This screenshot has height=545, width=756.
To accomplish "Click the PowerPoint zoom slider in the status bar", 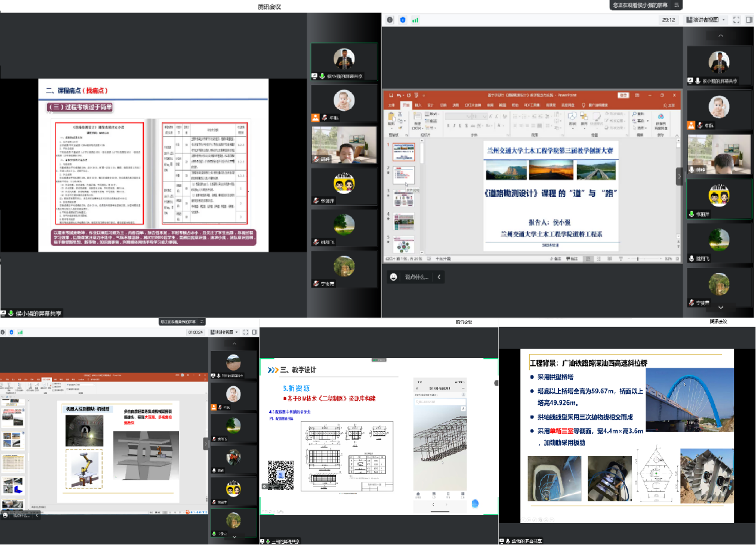I will pyautogui.click(x=638, y=258).
